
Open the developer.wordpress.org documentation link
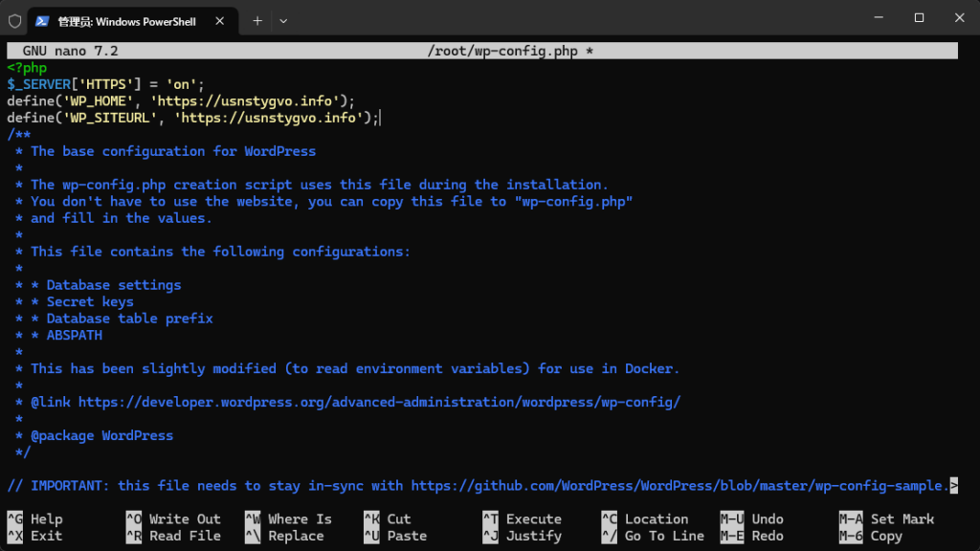379,402
